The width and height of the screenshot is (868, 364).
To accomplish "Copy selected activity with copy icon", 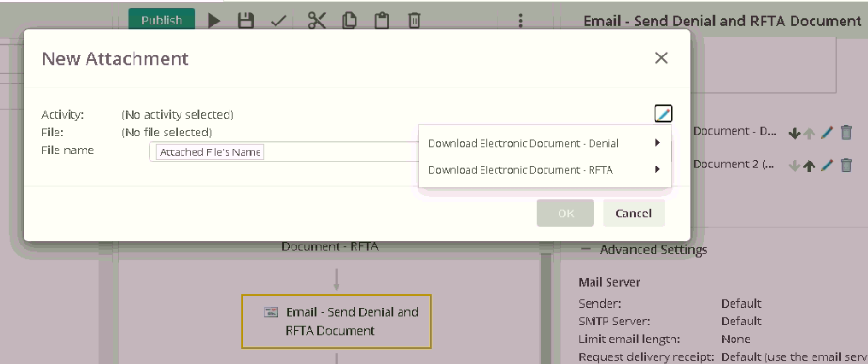I will [x=349, y=21].
